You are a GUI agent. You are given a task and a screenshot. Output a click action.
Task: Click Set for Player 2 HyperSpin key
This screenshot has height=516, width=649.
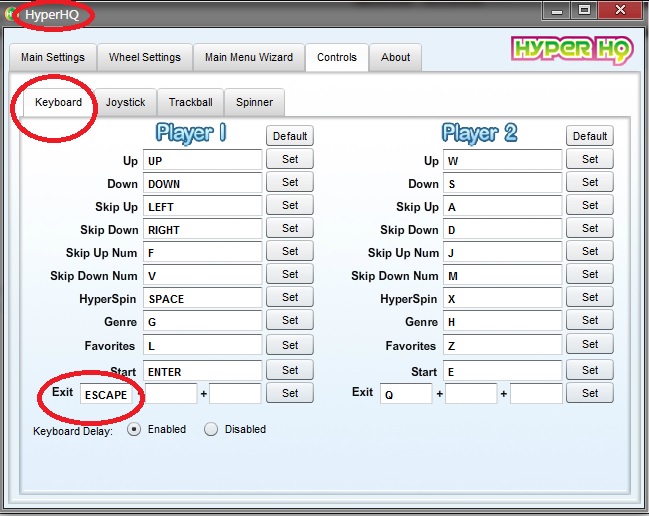click(x=590, y=297)
